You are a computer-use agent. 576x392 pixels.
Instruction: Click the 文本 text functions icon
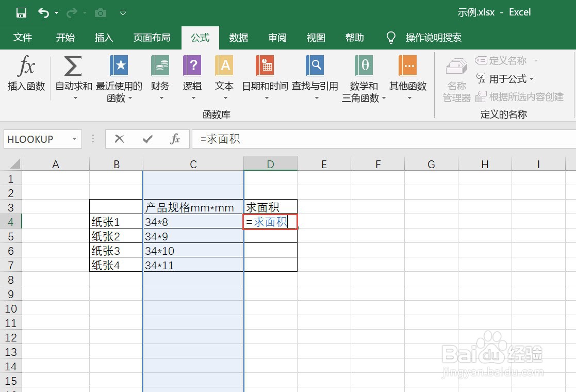click(x=224, y=67)
